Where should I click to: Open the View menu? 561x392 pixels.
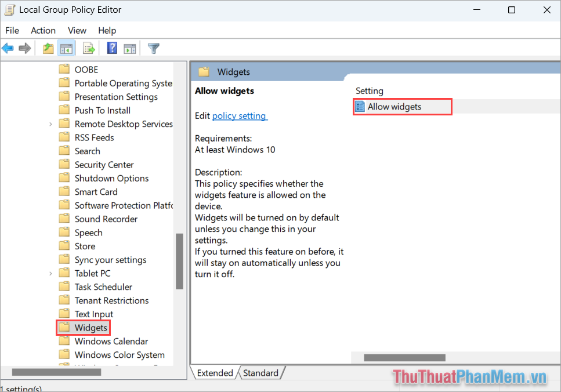[x=77, y=30]
